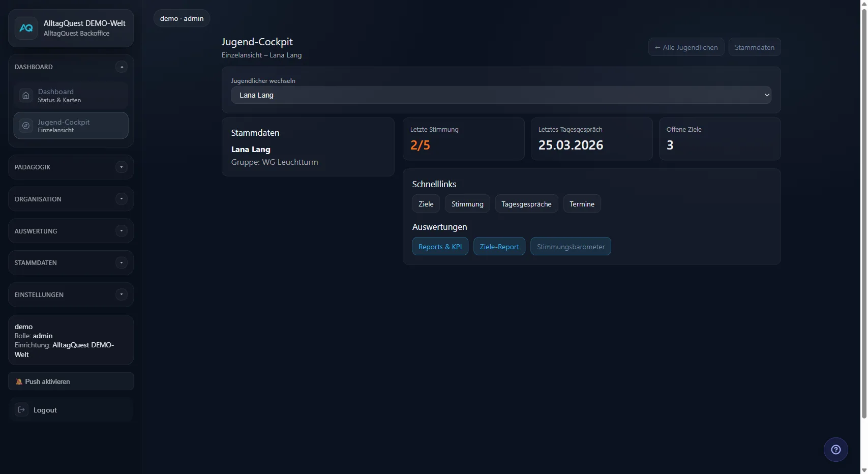Expand the EINSTELLUNGEN sidebar section

point(121,294)
